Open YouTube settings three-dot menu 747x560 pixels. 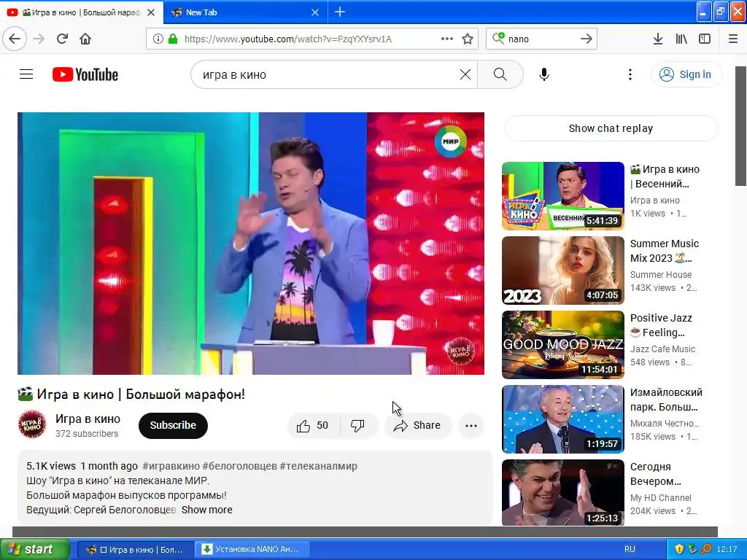(630, 74)
